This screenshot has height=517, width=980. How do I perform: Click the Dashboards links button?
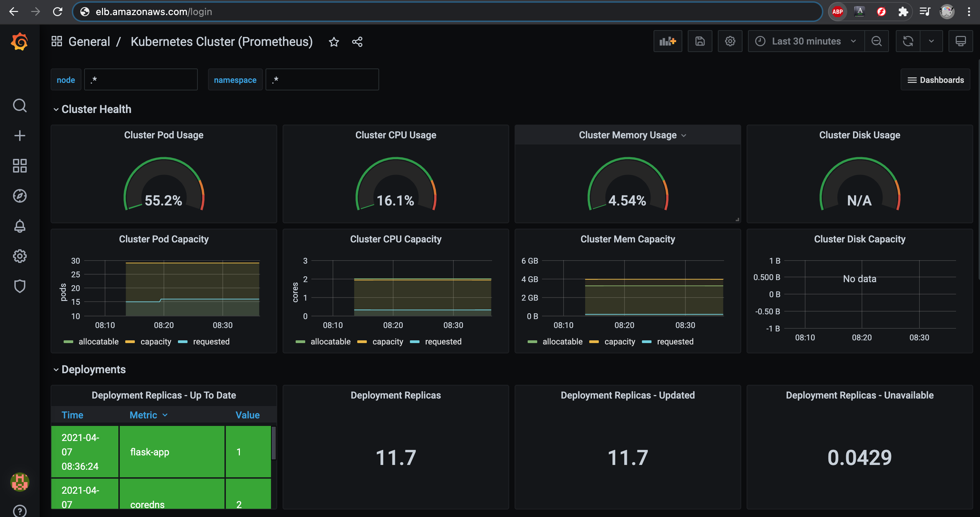(936, 80)
